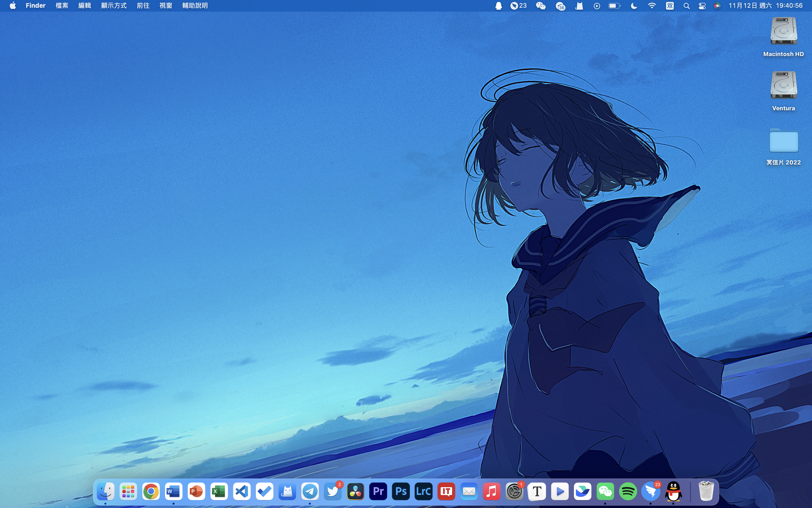Click the cat status icon in menu bar
This screenshot has height=508, width=812.
tap(579, 6)
